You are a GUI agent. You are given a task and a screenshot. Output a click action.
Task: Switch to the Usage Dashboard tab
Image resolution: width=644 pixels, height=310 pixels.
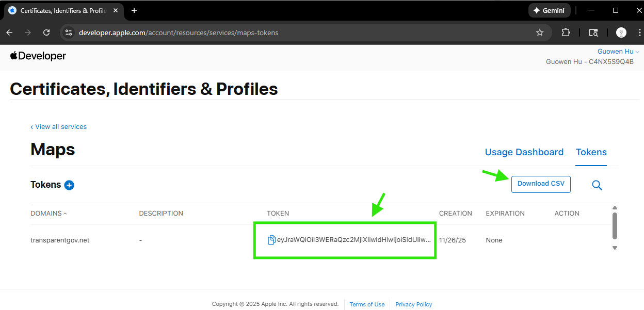coord(524,152)
